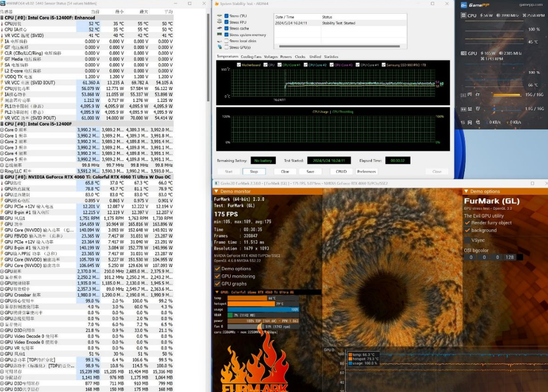This screenshot has height=392, width=548.
Task: Click the GPU card icon in GamePP
Action: (463, 53)
